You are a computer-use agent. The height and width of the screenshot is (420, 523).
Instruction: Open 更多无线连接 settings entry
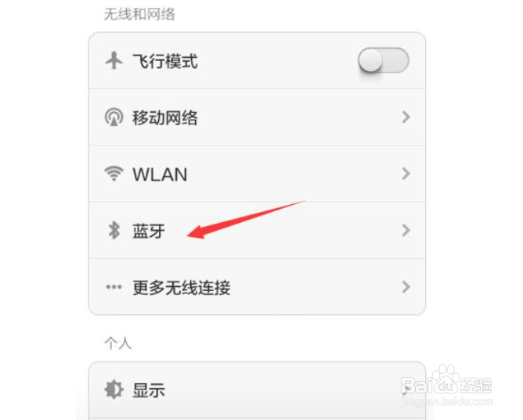click(257, 287)
